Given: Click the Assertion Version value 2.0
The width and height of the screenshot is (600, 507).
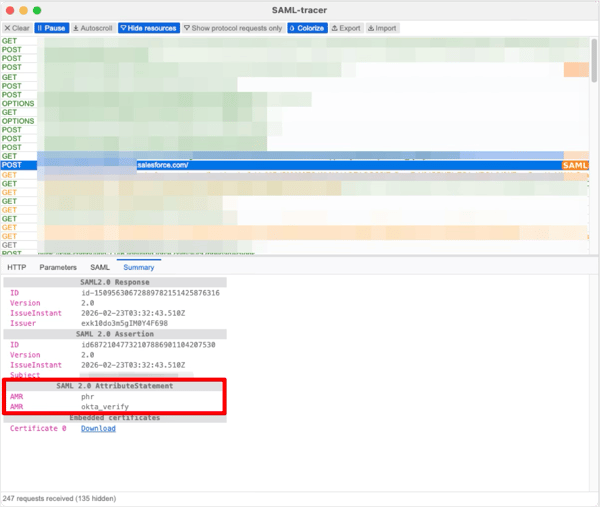Looking at the screenshot, I should coord(88,355).
